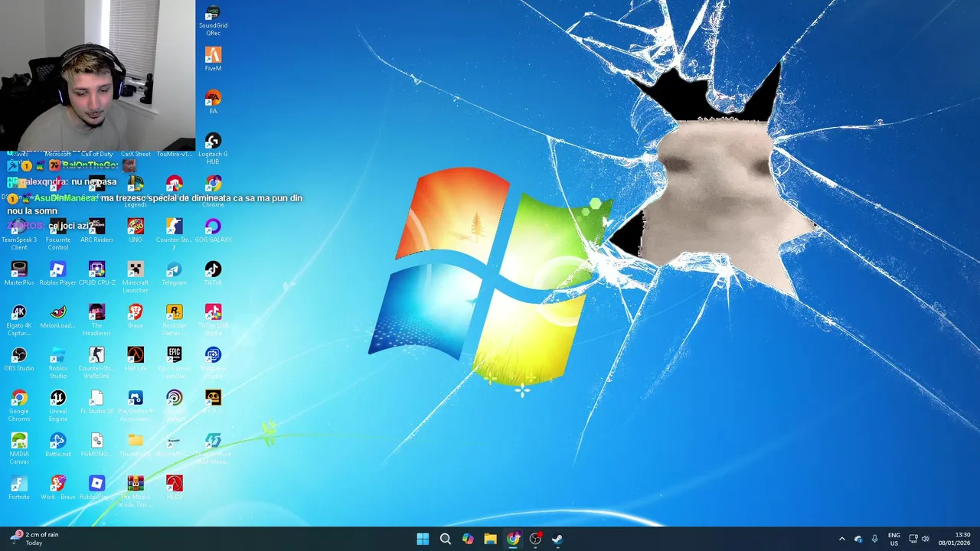Launch Counter-Strike 2 from the desktop
This screenshot has width=980, height=551.
tap(174, 233)
